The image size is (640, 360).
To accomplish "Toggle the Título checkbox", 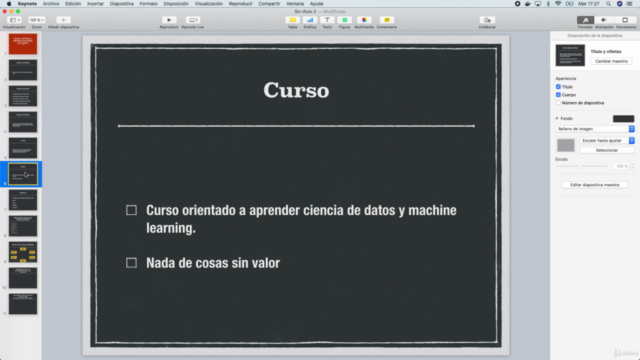I will 558,87.
